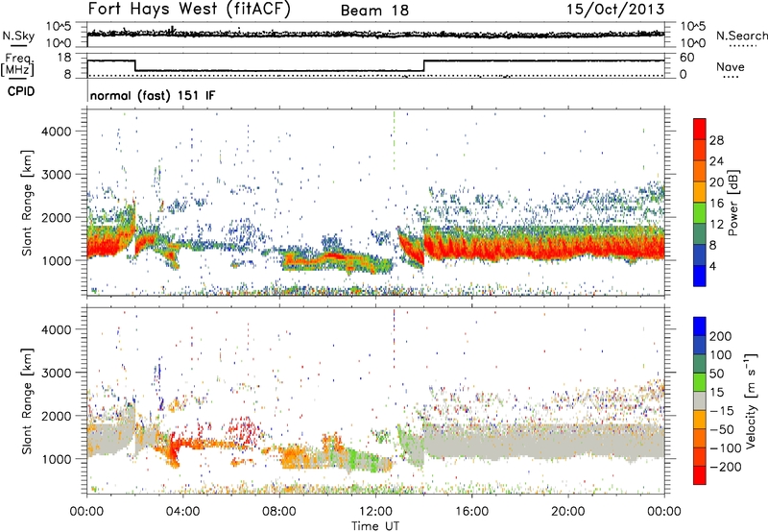Screen dimensions: 768x532
Task: Click 'Slant Range [km]' label of the power panel
Action: (x=27, y=203)
